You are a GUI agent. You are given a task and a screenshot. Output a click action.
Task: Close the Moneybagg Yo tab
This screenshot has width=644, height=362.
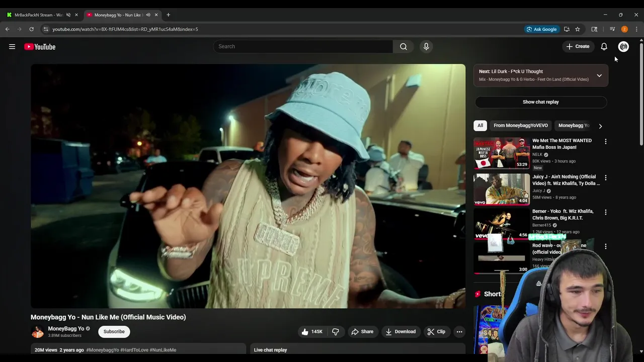[156, 15]
